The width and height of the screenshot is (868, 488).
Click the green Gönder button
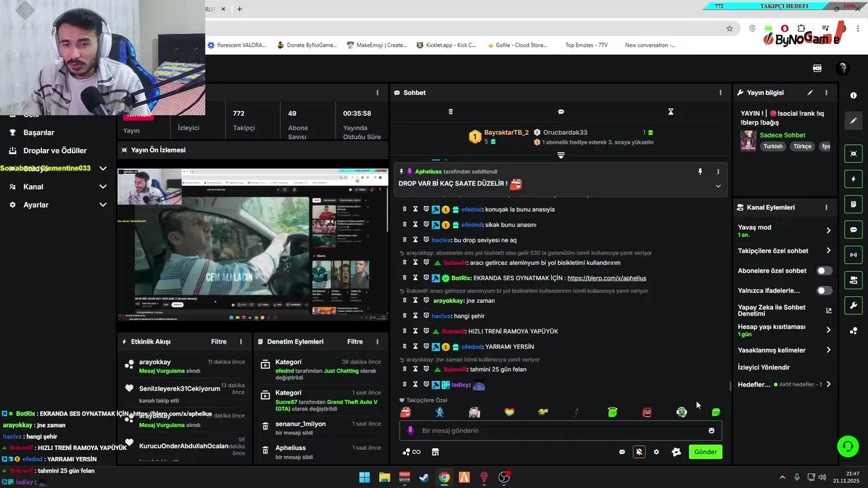coord(705,452)
